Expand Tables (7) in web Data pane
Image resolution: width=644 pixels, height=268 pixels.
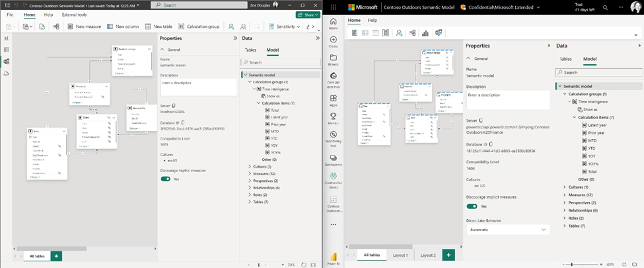pyautogui.click(x=564, y=226)
